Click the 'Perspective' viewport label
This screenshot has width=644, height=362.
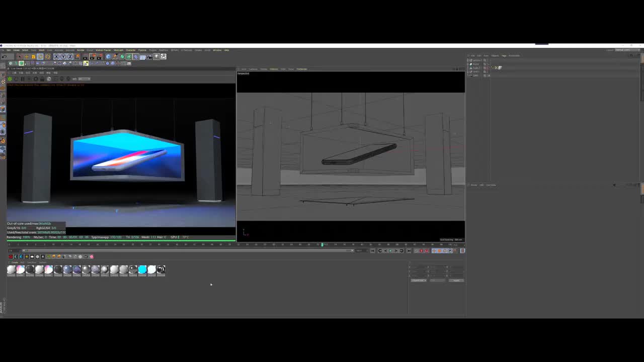[244, 73]
